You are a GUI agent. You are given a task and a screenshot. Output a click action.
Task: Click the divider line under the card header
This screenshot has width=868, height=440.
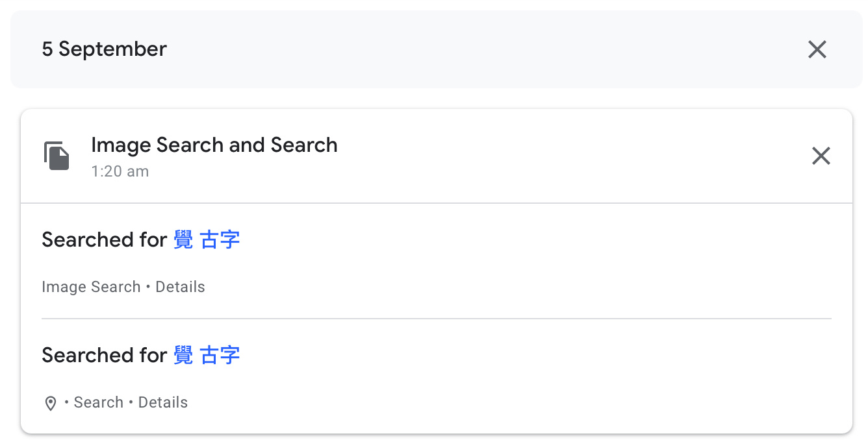(437, 203)
